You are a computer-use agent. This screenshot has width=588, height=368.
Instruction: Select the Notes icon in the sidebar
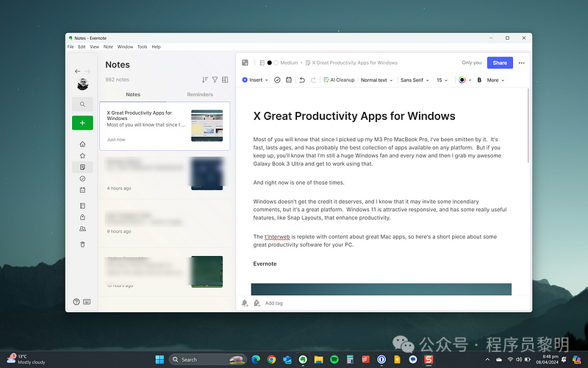82,167
